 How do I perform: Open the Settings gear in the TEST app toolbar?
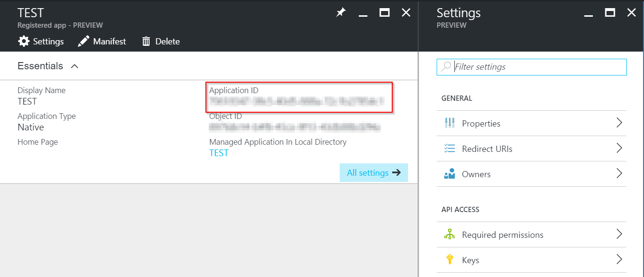click(x=24, y=42)
